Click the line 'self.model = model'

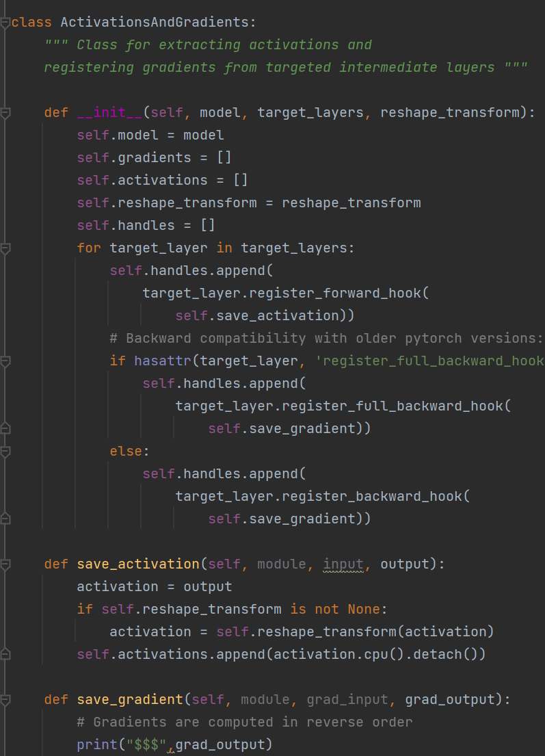click(x=150, y=135)
